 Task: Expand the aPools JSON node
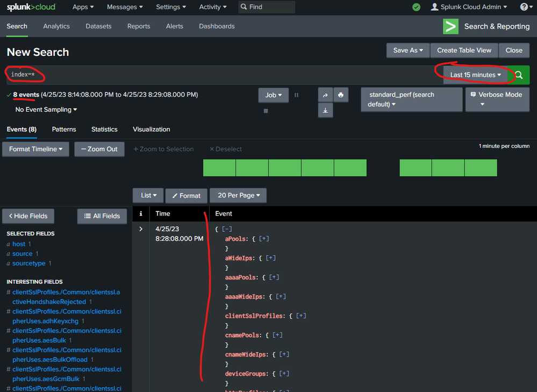(264, 239)
